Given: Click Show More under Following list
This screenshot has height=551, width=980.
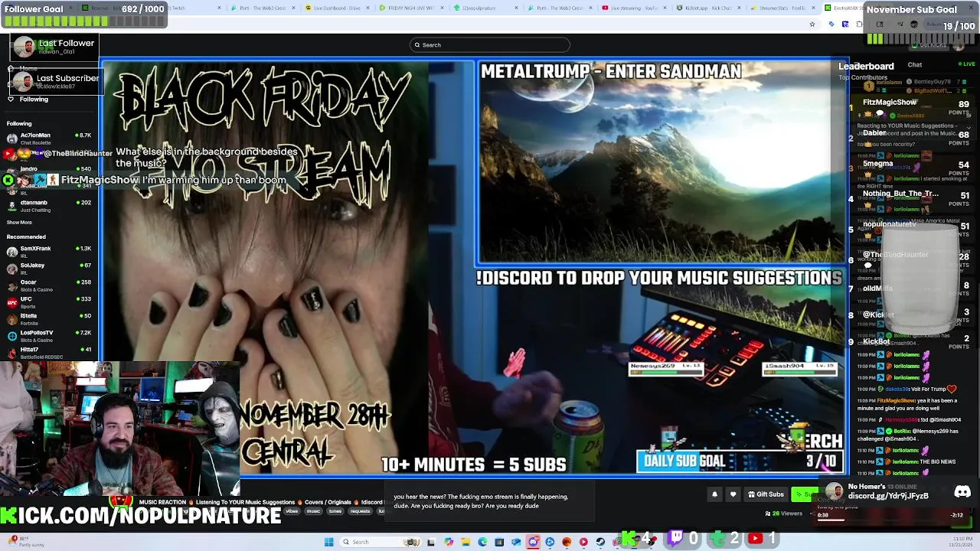Looking at the screenshot, I should pyautogui.click(x=19, y=223).
